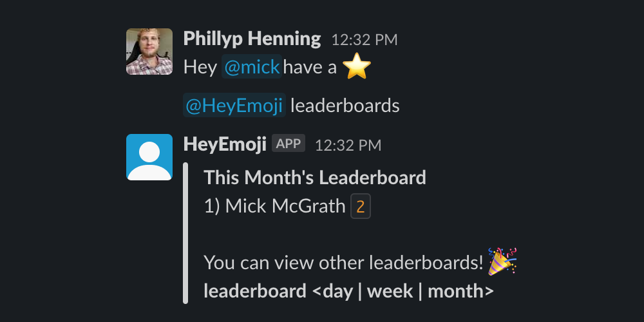Open the @HeyEmoji mention

tap(234, 106)
